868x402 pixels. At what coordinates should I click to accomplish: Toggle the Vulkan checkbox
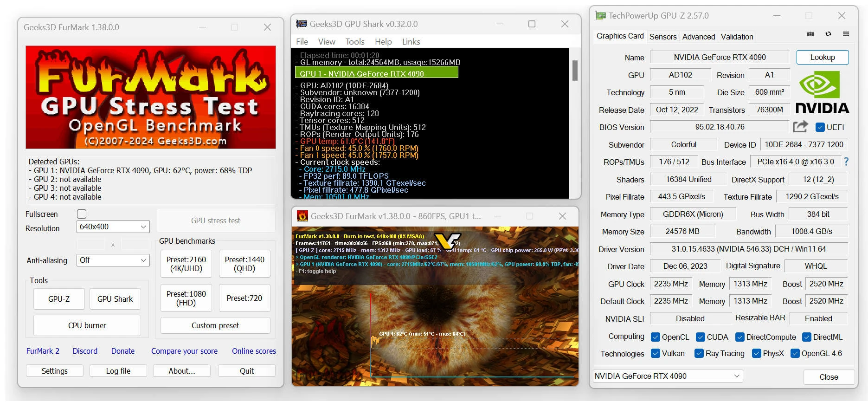tap(655, 353)
